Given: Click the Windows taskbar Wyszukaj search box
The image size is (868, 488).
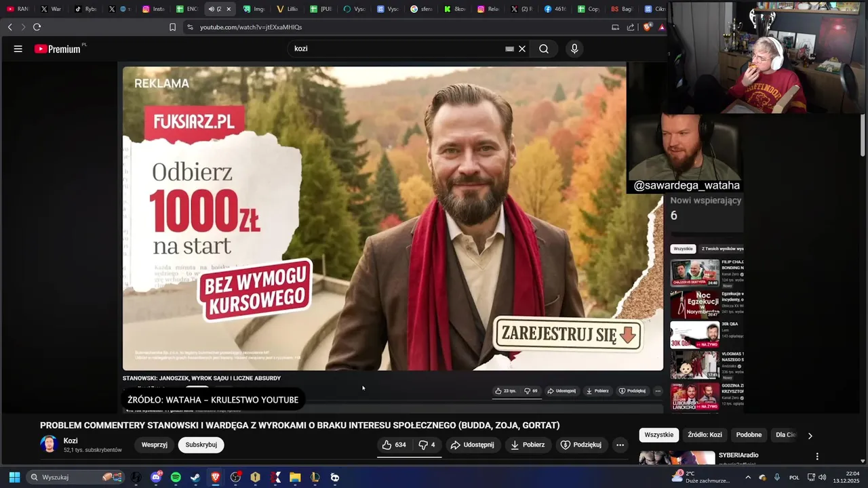Looking at the screenshot, I should tap(76, 477).
